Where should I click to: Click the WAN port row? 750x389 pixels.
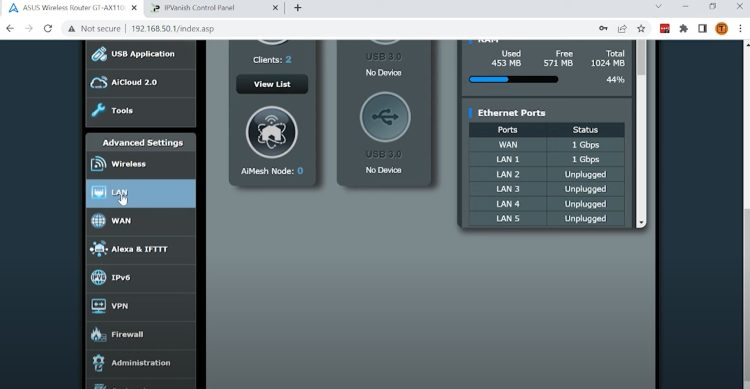[x=546, y=144]
